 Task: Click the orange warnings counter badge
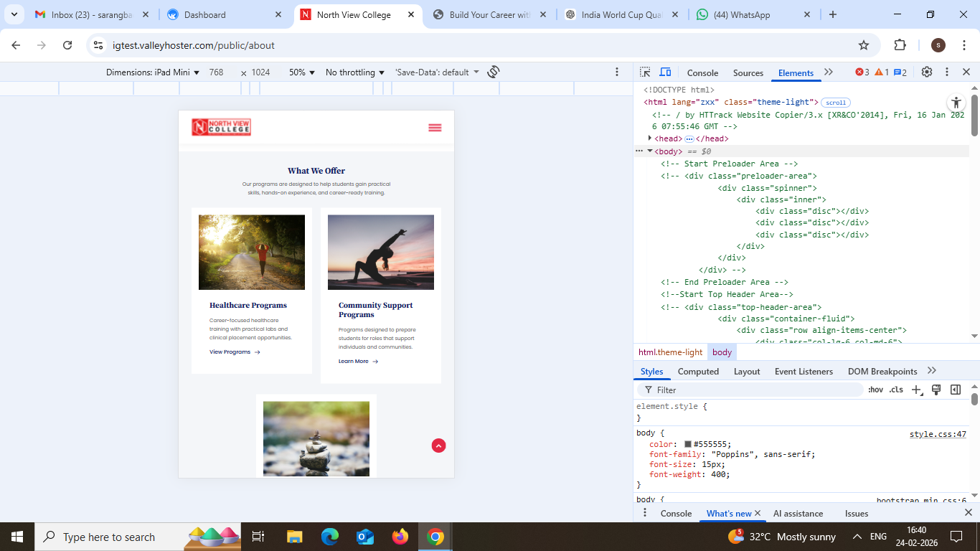[x=882, y=72]
